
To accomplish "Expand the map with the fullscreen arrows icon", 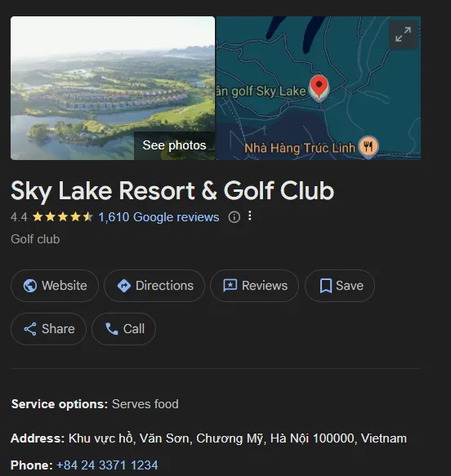I will click(404, 34).
